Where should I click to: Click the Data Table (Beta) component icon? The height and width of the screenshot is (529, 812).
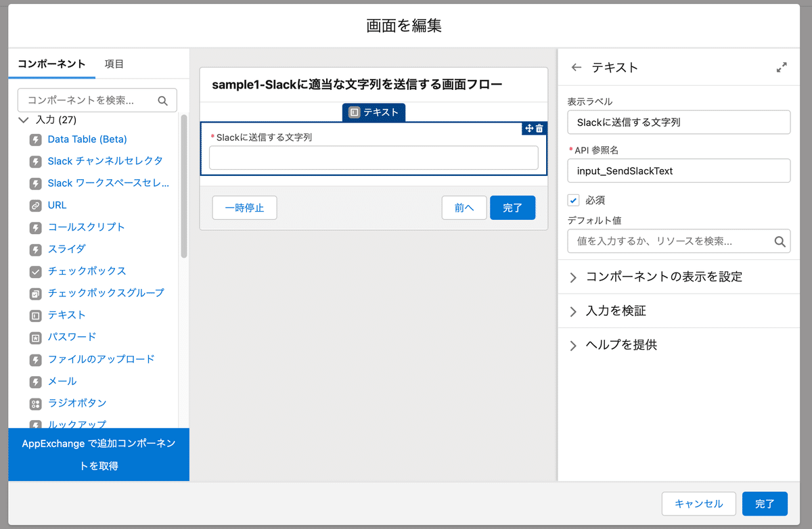tap(36, 139)
